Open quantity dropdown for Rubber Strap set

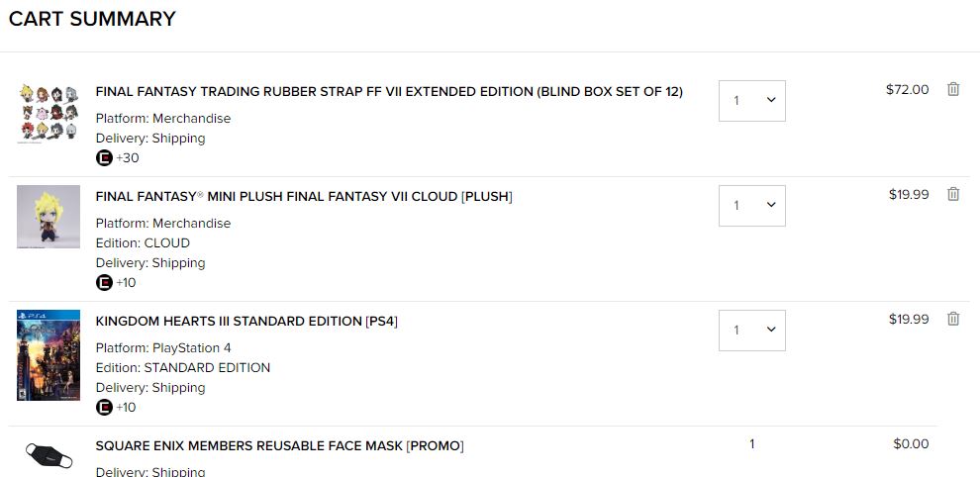752,101
